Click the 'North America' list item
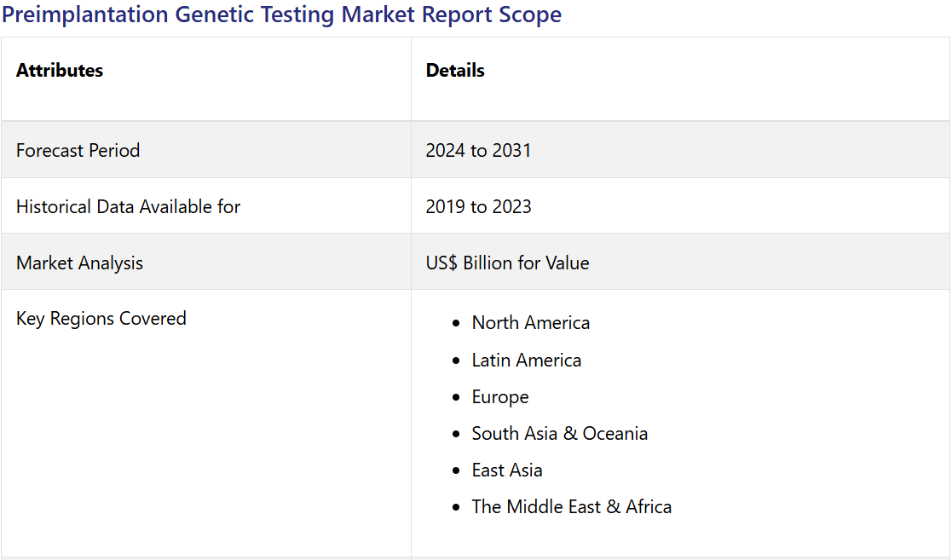 coord(531,323)
